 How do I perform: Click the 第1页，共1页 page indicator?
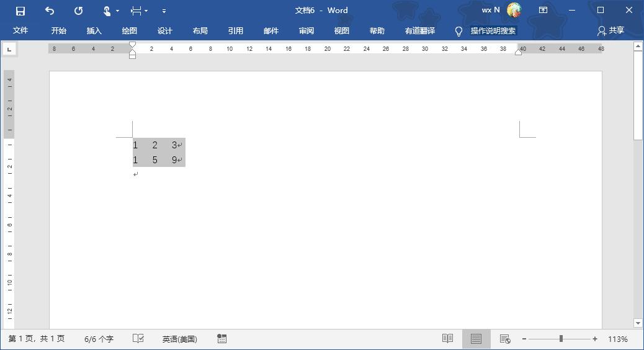37,339
